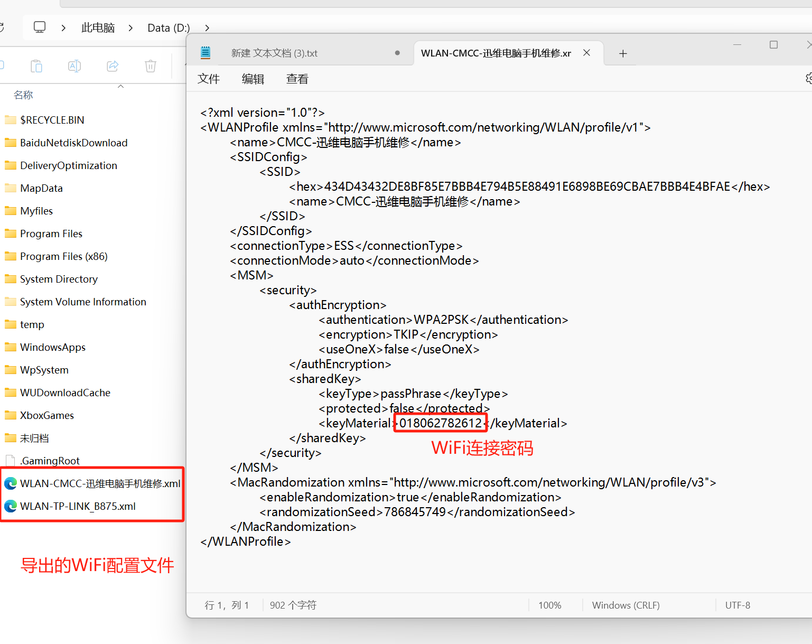
Task: Maximize the Notepad window
Action: click(773, 45)
